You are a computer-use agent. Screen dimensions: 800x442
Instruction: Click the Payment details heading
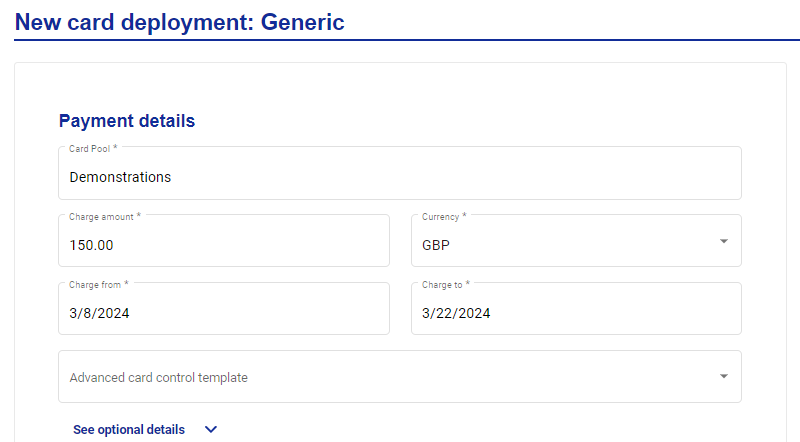[x=127, y=121]
